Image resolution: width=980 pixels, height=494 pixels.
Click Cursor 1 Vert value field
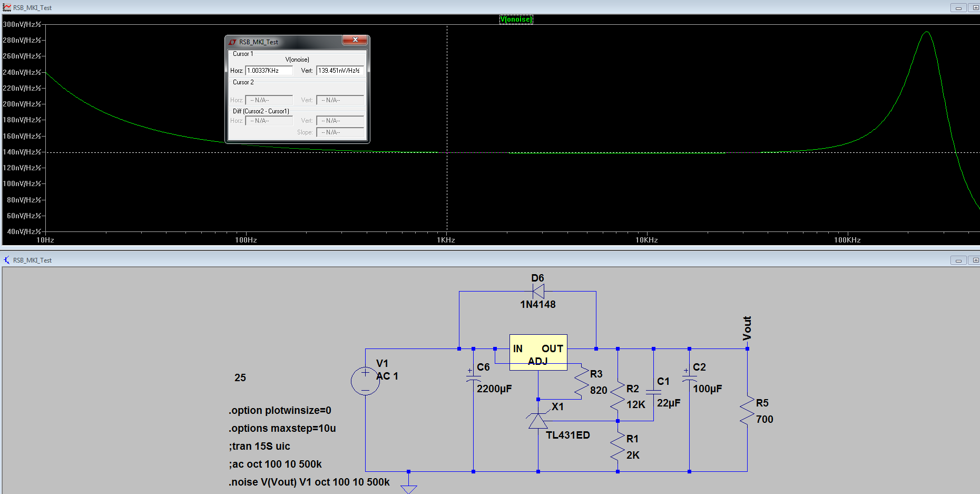[x=340, y=71]
